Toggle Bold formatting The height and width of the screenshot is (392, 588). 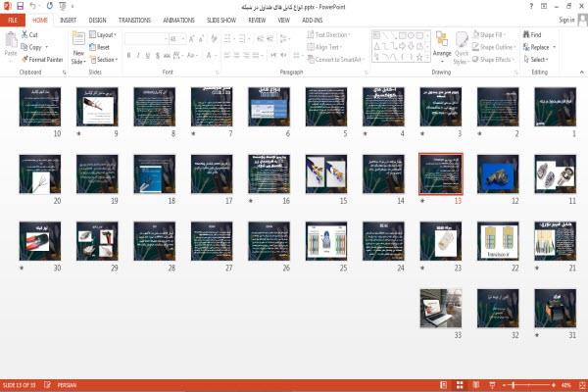[x=128, y=56]
